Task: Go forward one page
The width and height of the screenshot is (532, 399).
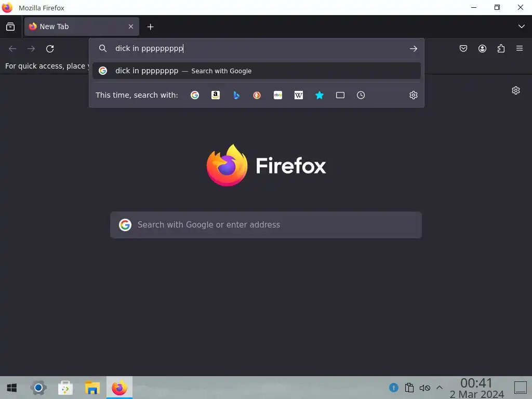Action: point(31,48)
